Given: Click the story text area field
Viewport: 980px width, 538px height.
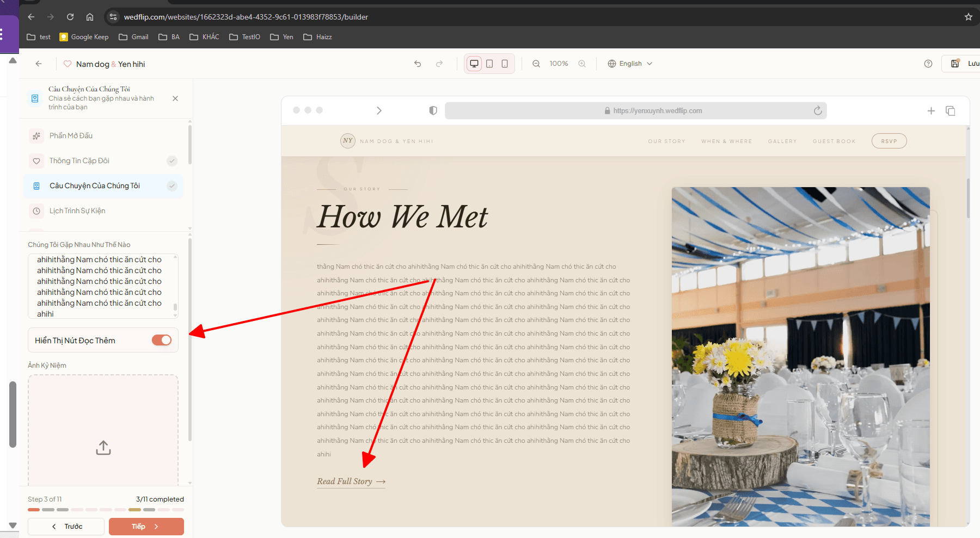Looking at the screenshot, I should 101,286.
